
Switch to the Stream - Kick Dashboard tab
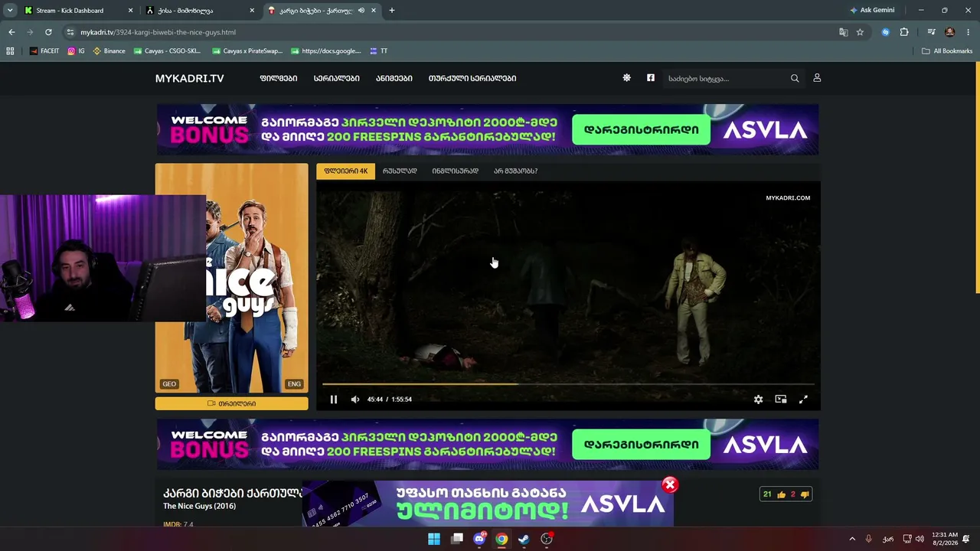[x=78, y=11]
